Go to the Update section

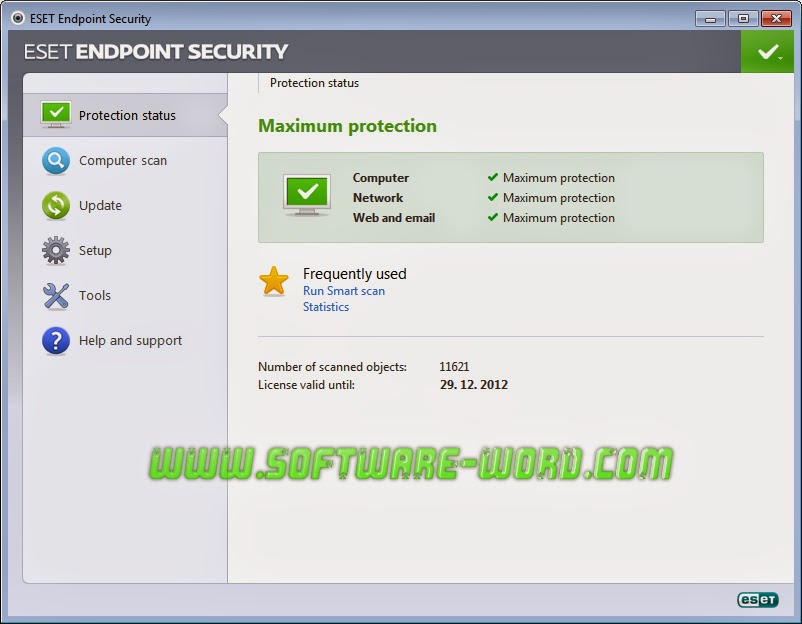(125, 206)
